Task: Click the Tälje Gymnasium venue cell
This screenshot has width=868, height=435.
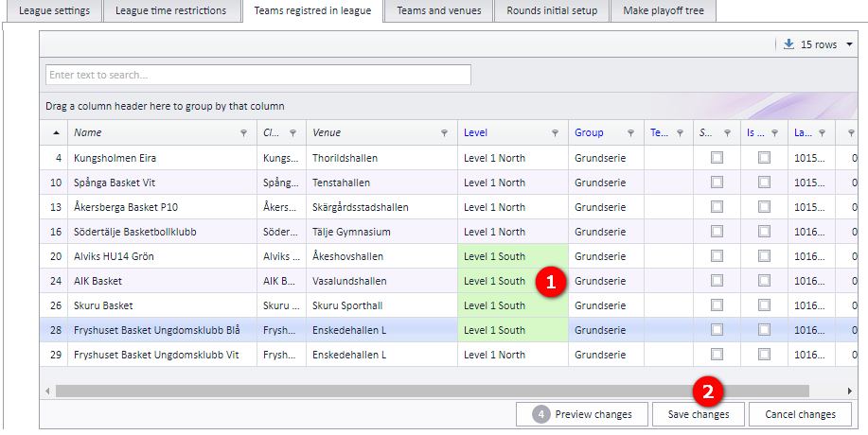Action: tap(382, 232)
